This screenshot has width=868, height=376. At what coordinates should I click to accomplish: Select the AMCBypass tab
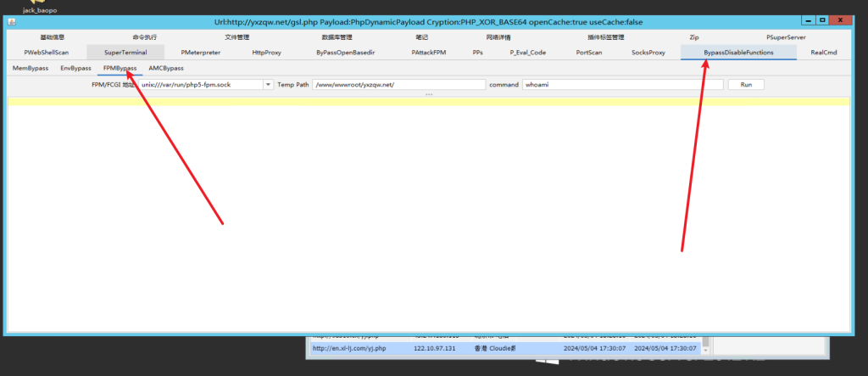coord(166,67)
